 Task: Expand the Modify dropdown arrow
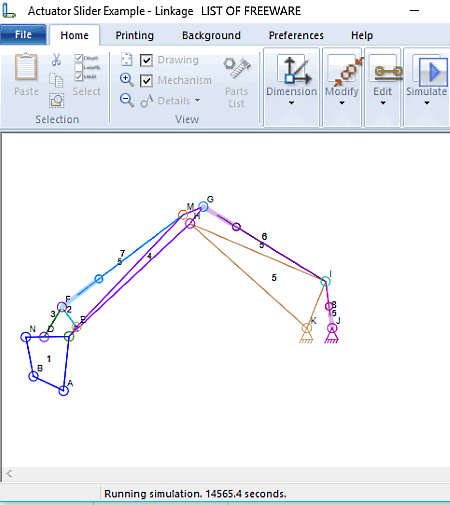[342, 103]
